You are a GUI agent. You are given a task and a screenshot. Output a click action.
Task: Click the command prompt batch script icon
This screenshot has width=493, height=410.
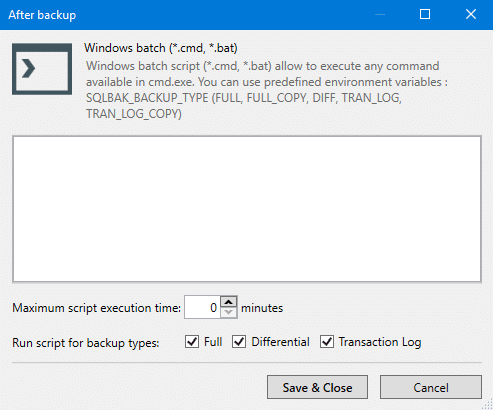42,69
